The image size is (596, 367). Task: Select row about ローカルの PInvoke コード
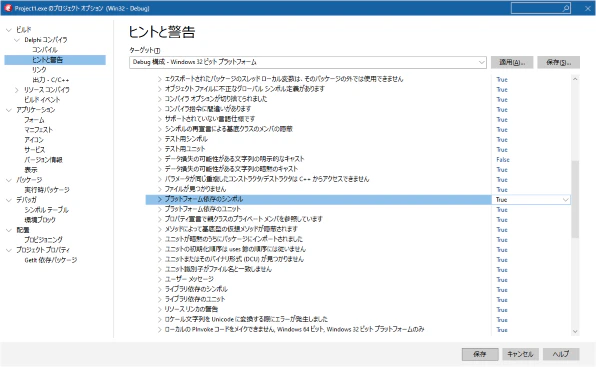click(x=294, y=329)
